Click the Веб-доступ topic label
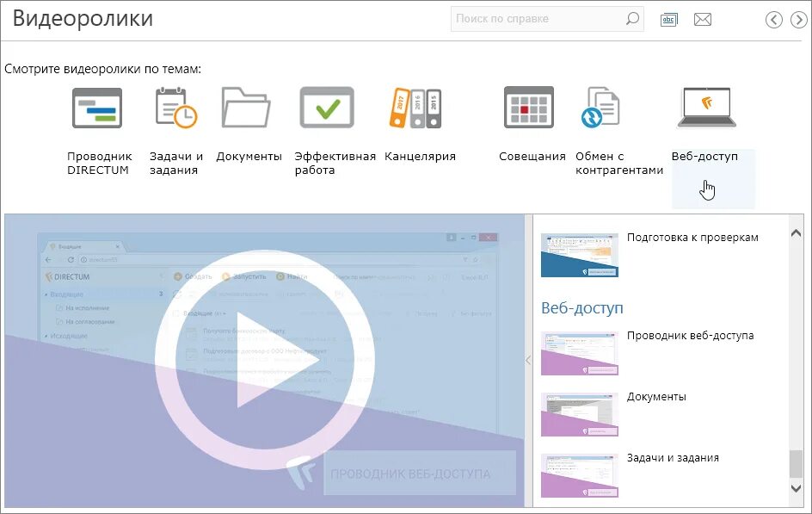 (704, 157)
